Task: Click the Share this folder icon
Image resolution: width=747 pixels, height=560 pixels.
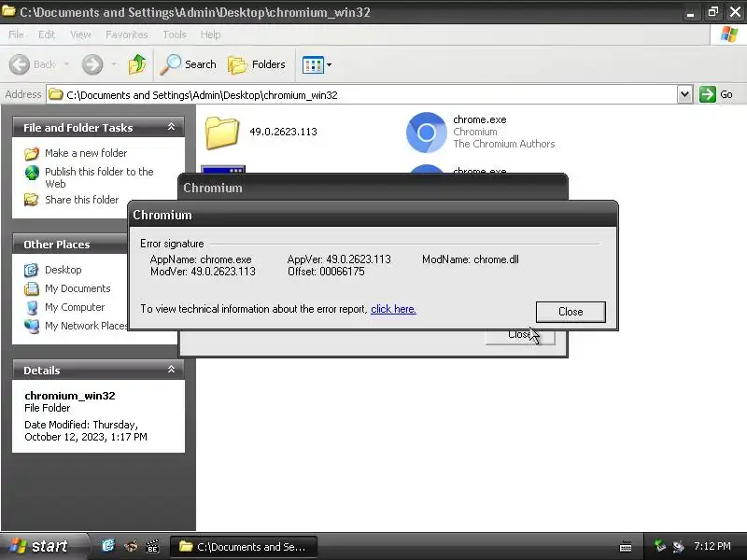Action: [32, 200]
